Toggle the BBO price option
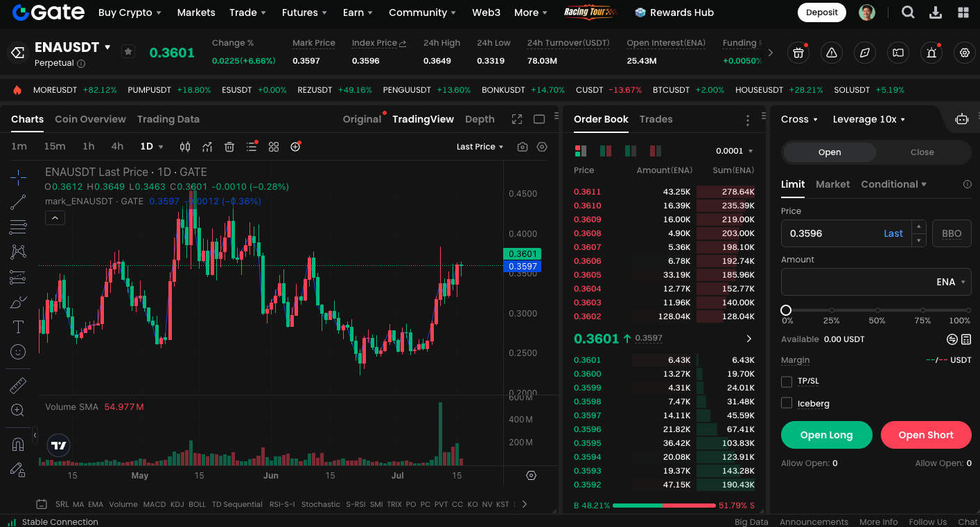980x527 pixels. point(952,233)
